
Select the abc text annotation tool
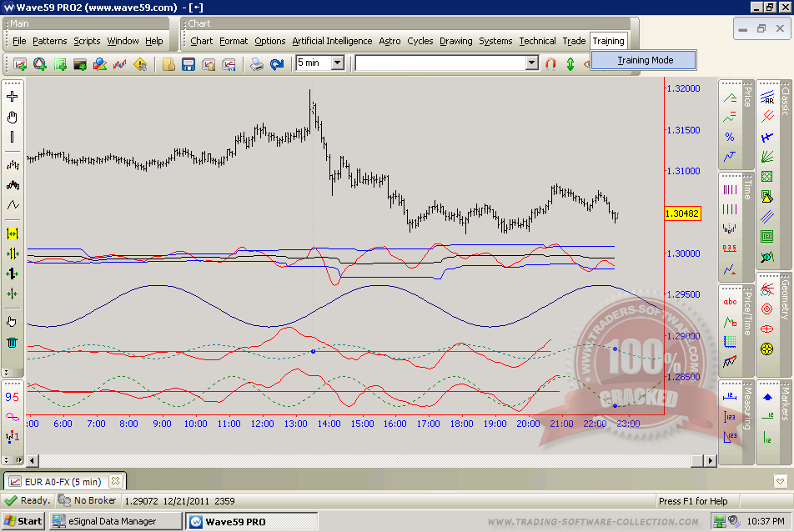coord(730,302)
